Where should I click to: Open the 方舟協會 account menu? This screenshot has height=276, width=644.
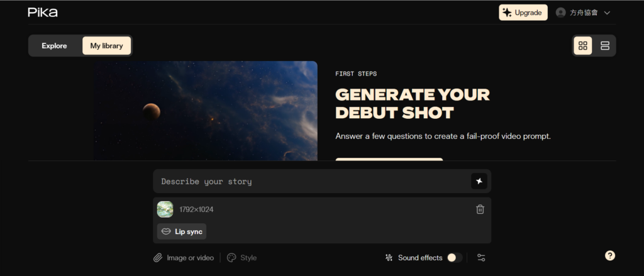tap(584, 13)
